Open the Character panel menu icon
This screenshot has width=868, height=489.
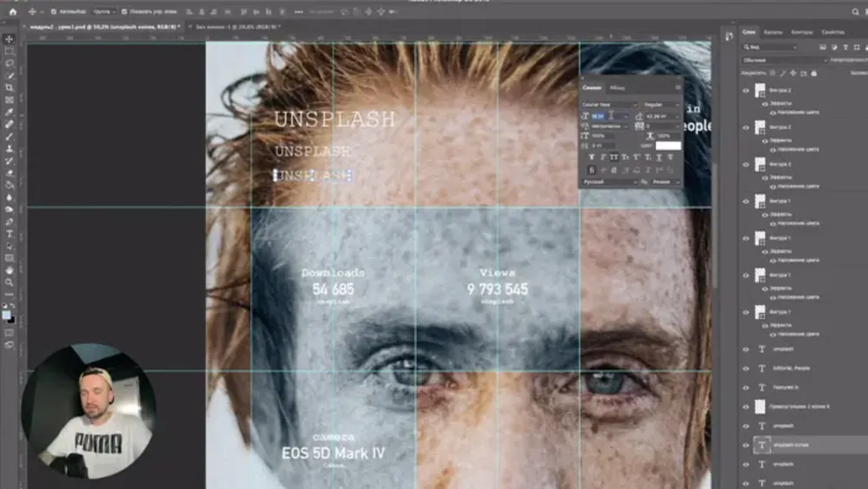[678, 88]
